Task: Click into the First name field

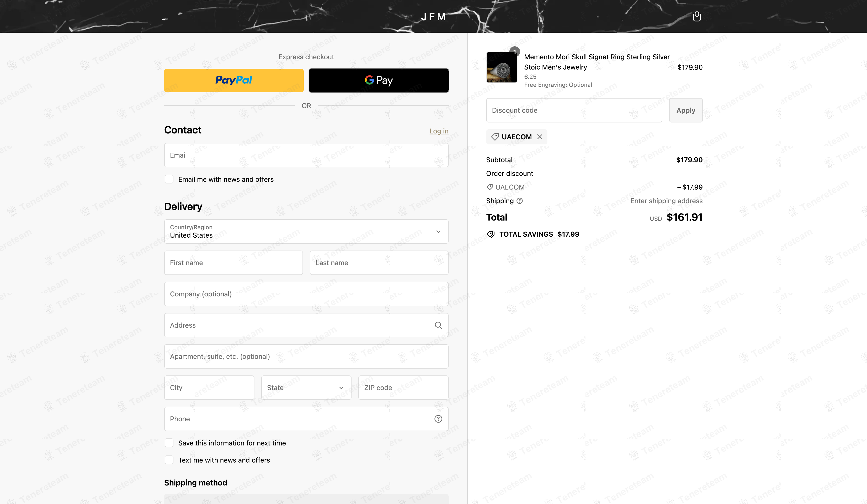Action: [x=234, y=262]
